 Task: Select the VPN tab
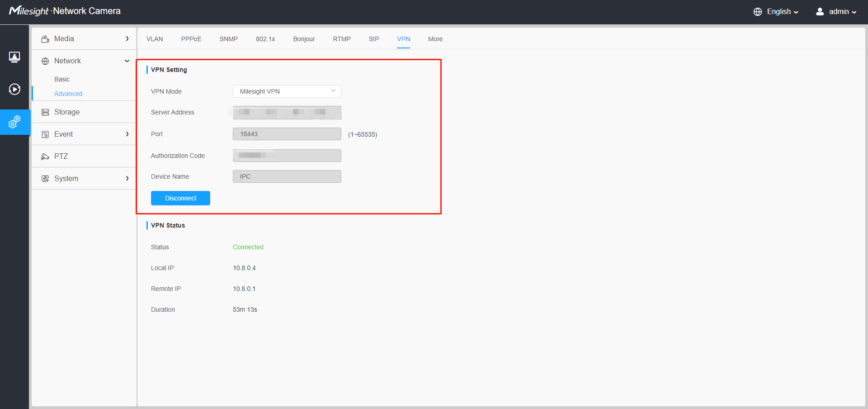[404, 39]
